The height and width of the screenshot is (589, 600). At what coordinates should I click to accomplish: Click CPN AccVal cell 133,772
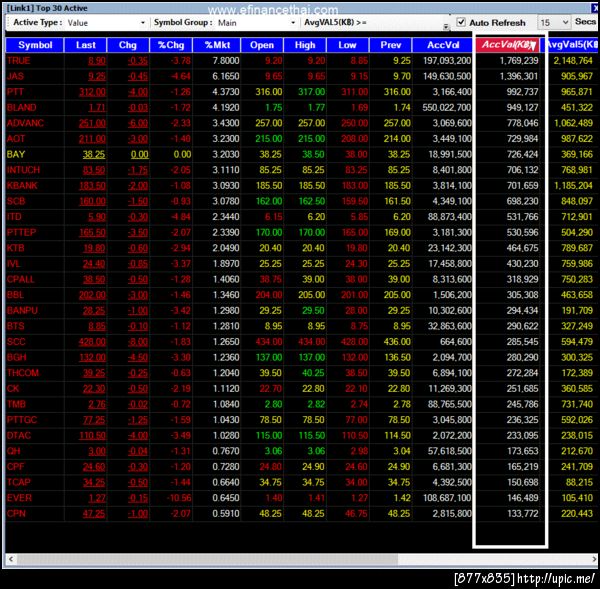522,514
